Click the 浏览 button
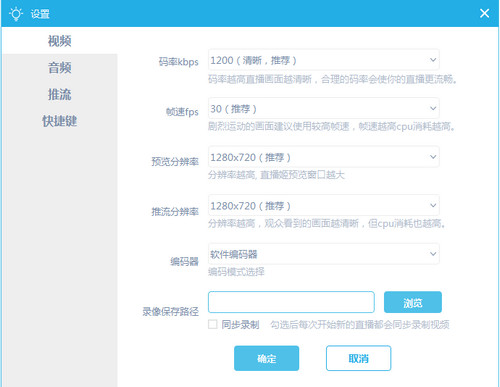The width and height of the screenshot is (500, 387). coord(413,302)
